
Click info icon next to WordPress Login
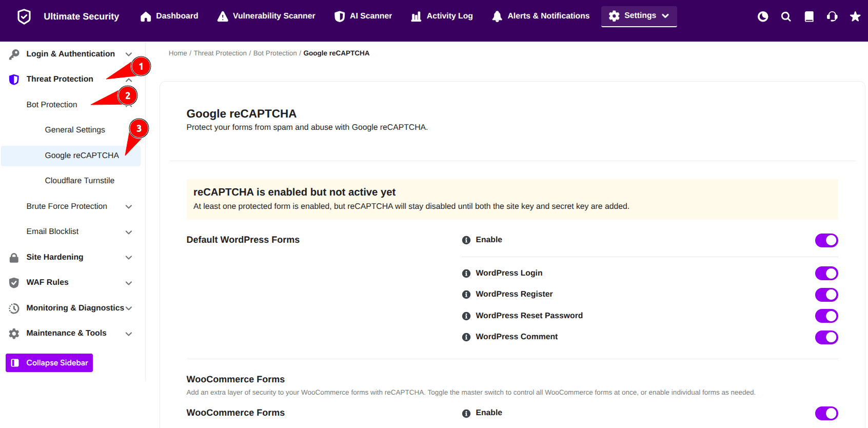pyautogui.click(x=466, y=274)
